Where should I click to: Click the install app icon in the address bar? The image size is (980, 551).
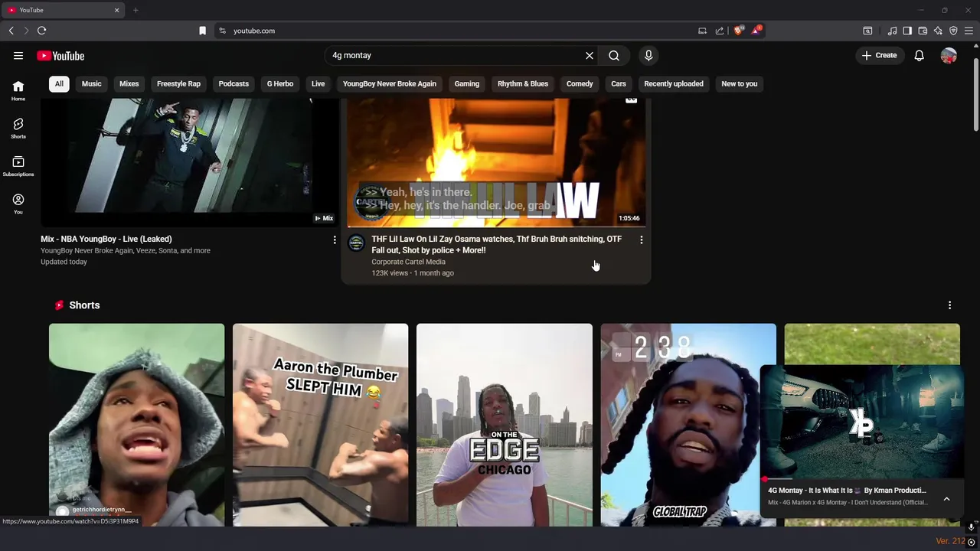pos(702,31)
